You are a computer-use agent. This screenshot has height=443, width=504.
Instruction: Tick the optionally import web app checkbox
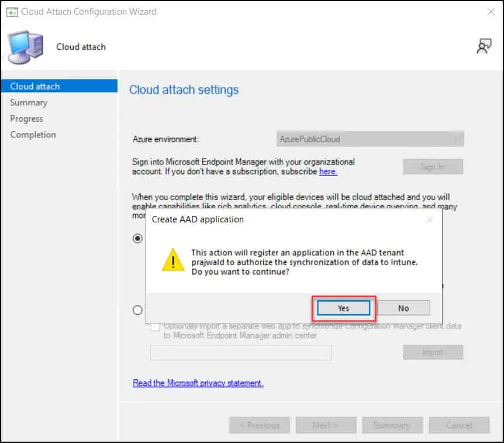point(155,327)
